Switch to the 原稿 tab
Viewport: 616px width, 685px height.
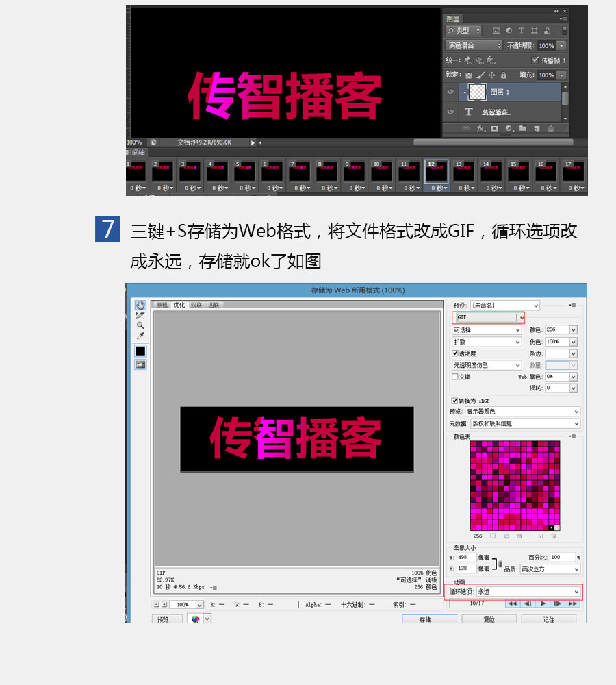pyautogui.click(x=162, y=305)
